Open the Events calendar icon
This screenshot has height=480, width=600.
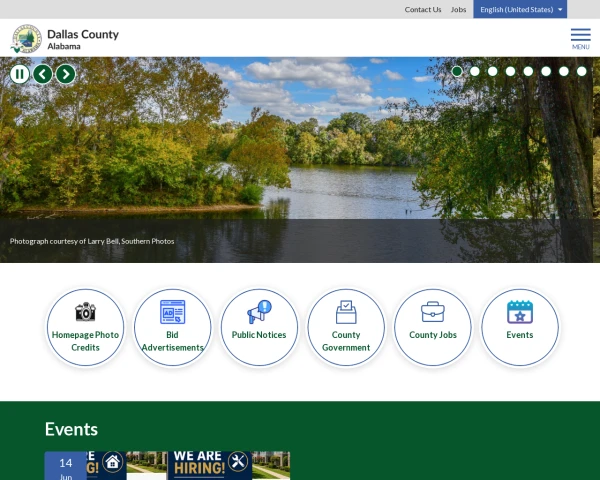(520, 312)
